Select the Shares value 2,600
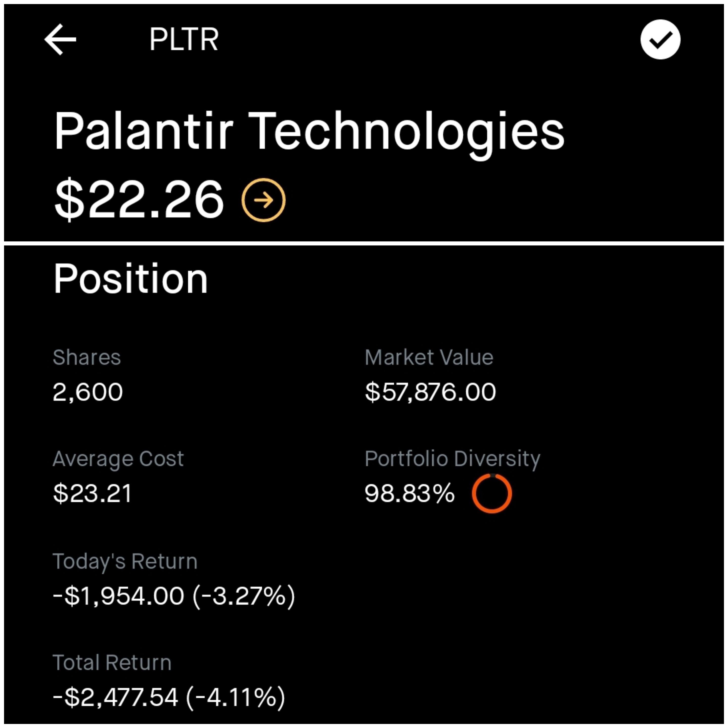 pyautogui.click(x=88, y=392)
